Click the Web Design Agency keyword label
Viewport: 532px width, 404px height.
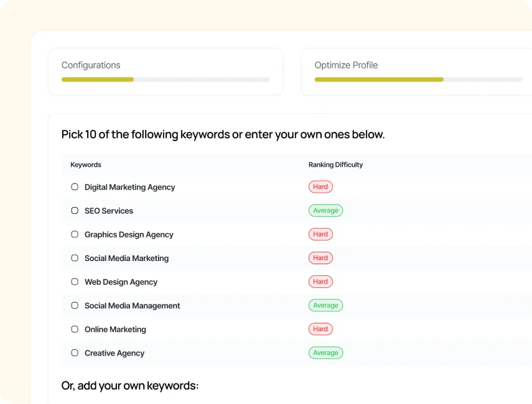point(121,282)
